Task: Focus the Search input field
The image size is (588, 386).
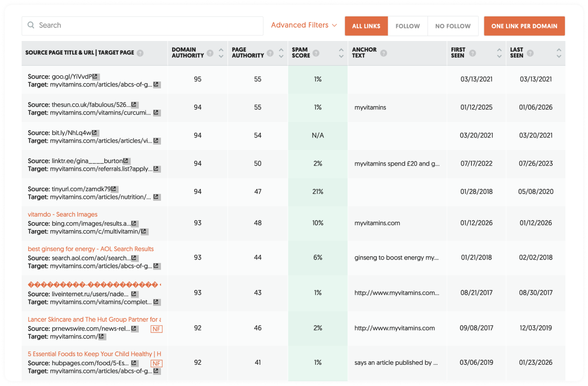Action: pyautogui.click(x=143, y=26)
